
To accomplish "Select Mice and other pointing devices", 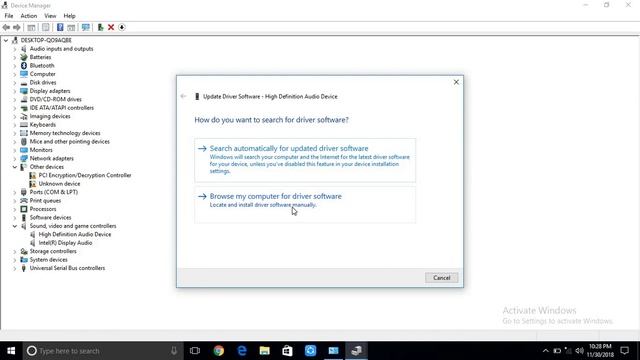I will pyautogui.click(x=69, y=142).
